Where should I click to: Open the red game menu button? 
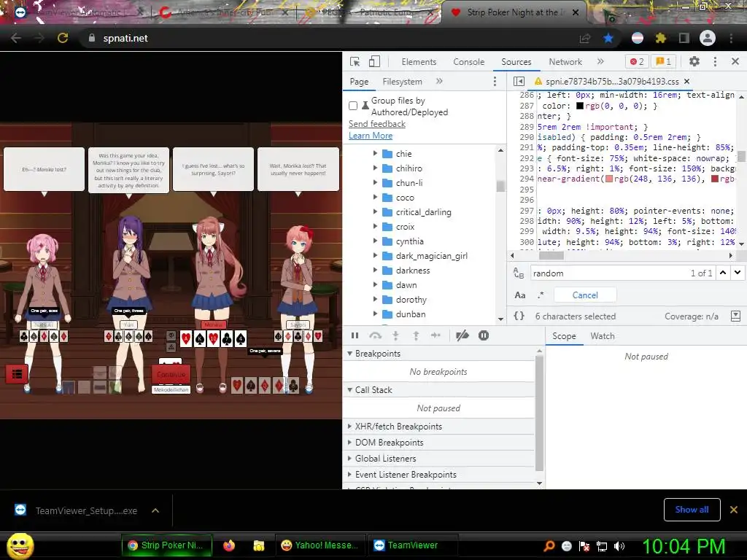(17, 374)
